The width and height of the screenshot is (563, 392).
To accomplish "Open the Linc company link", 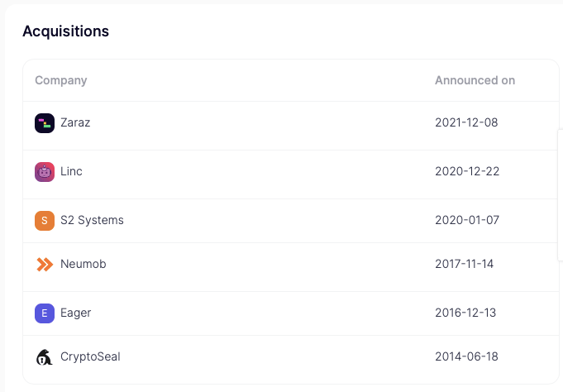I will click(x=71, y=171).
